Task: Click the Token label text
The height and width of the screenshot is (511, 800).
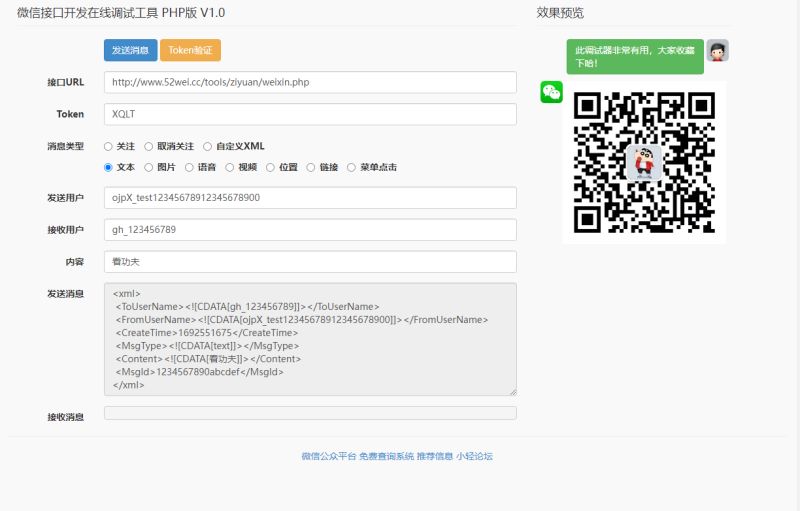Action: pyautogui.click(x=70, y=114)
